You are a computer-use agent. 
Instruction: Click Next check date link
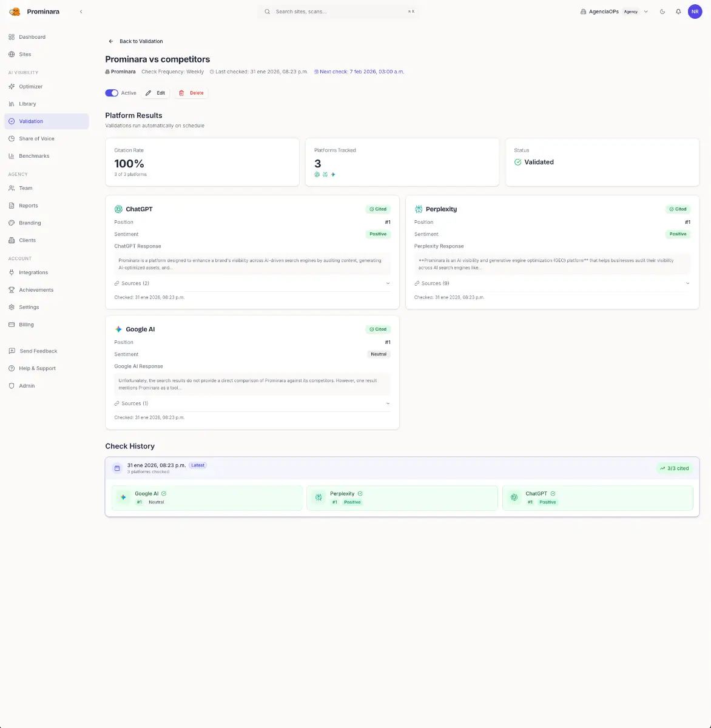coord(359,72)
